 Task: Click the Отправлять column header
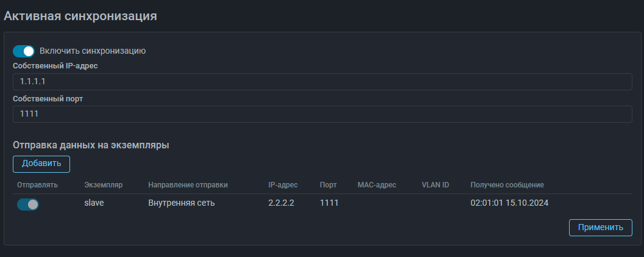[38, 184]
